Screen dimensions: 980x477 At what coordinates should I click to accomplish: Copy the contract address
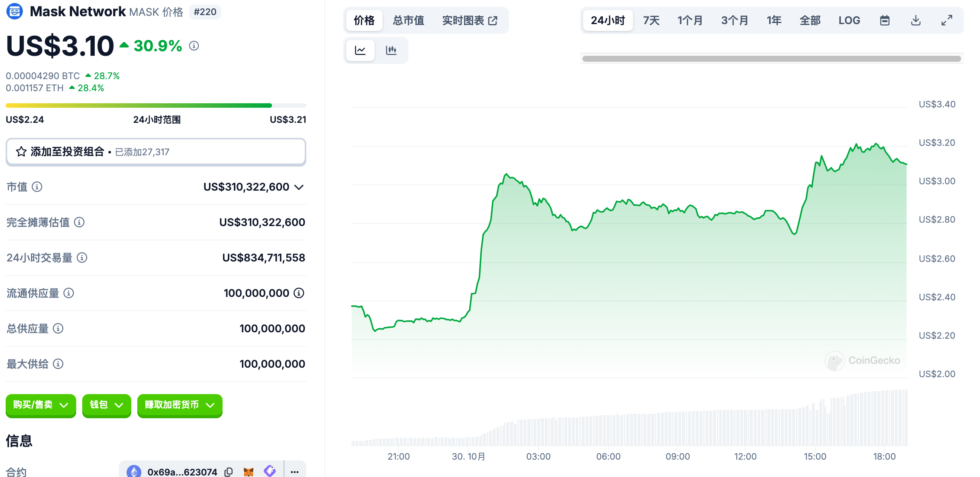point(229,472)
